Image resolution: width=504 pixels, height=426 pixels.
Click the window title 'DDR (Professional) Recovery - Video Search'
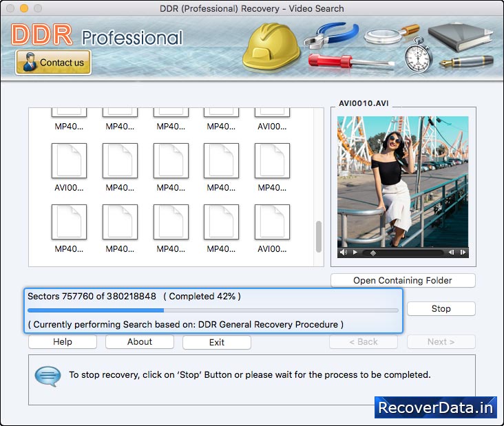coord(252,9)
